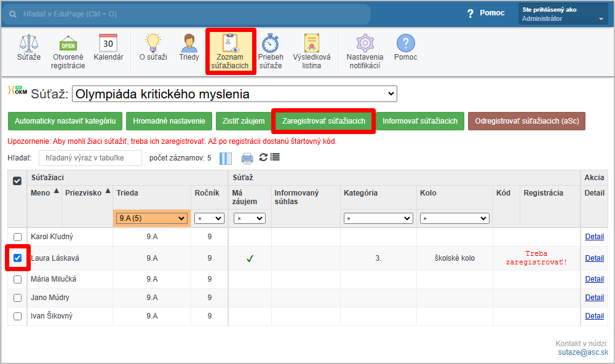Focus the table search field Hľadať
615x364 pixels.
point(90,157)
